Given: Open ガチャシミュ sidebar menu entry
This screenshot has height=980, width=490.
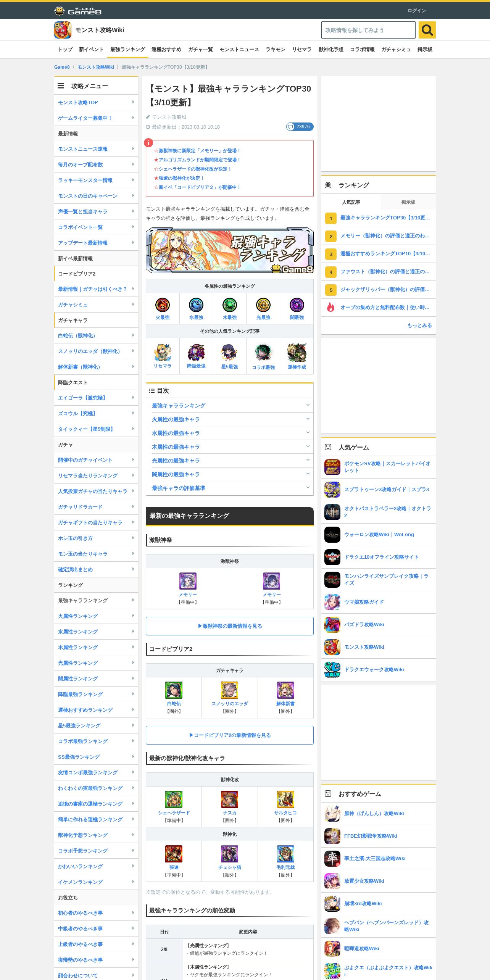Looking at the screenshot, I should [x=96, y=305].
